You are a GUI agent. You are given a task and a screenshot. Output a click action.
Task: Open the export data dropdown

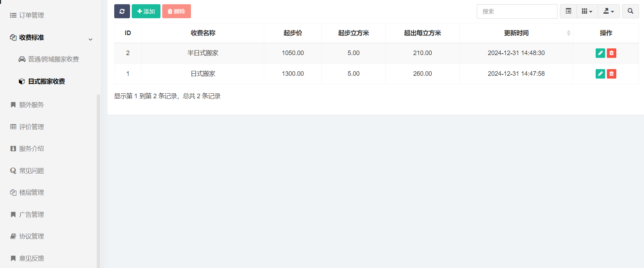[x=609, y=11]
